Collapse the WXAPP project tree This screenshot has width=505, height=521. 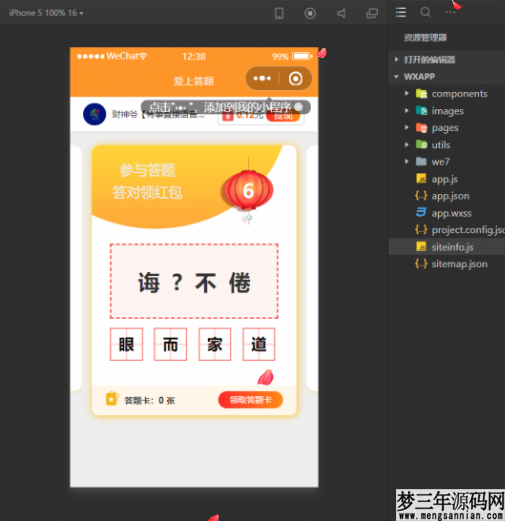pos(447,77)
